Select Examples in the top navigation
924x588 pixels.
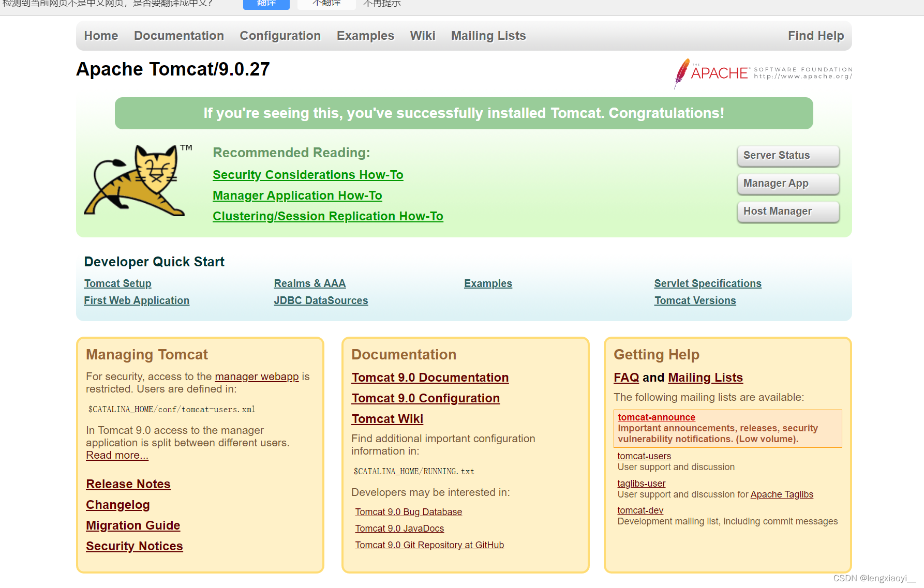[365, 36]
